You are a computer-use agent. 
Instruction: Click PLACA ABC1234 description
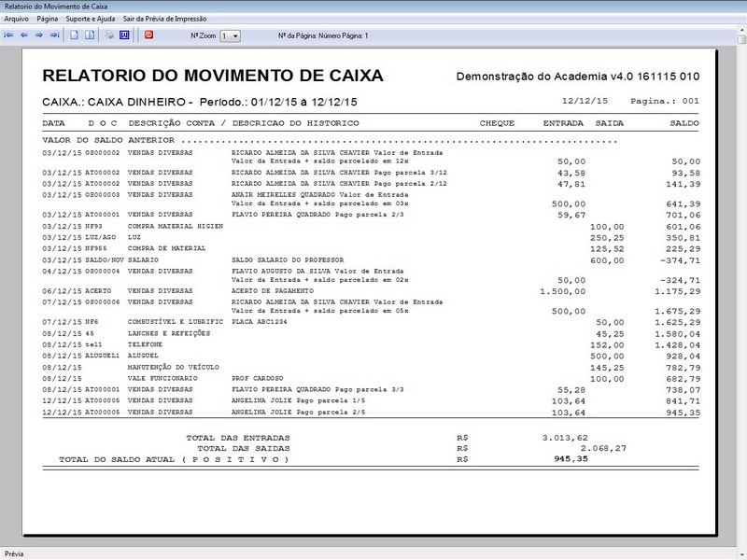coord(260,322)
